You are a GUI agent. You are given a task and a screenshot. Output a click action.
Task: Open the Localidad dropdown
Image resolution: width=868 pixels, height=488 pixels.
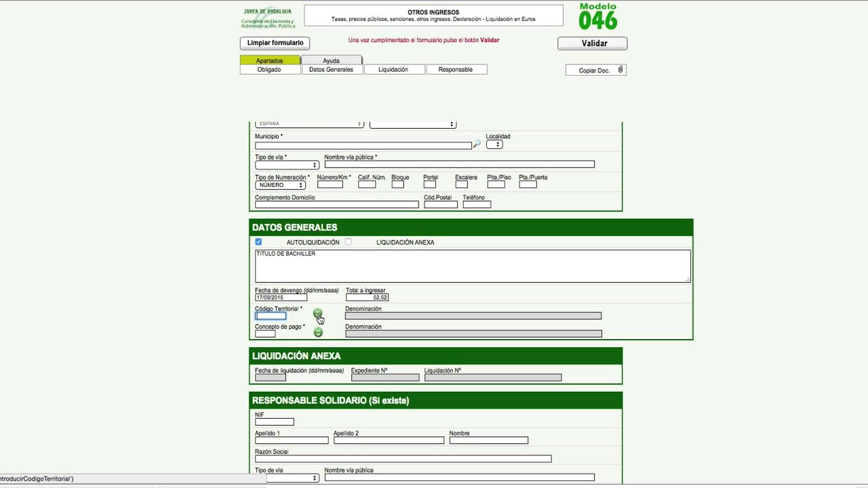point(494,144)
